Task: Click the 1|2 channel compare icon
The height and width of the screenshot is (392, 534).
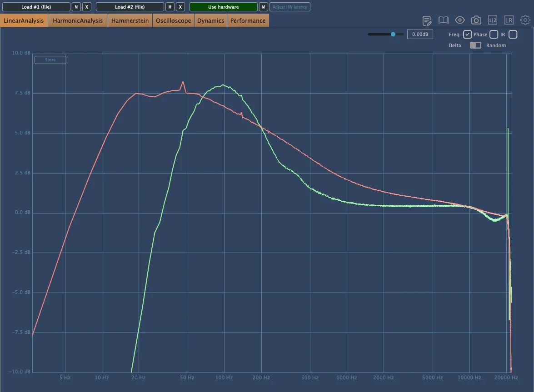Action: click(x=493, y=20)
